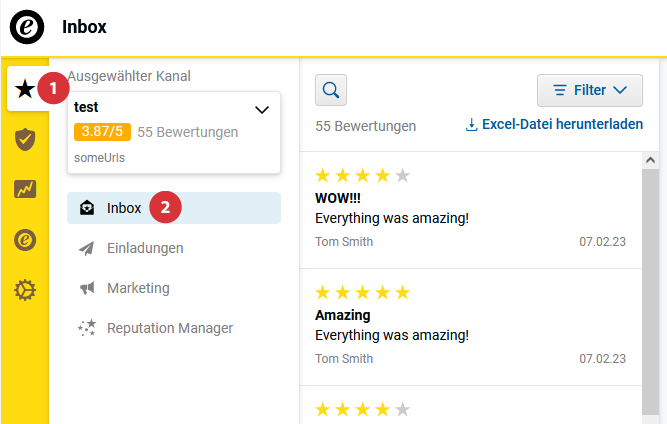Open the Amazing review by Tom Smith
This screenshot has width=667, height=424.
(470, 326)
